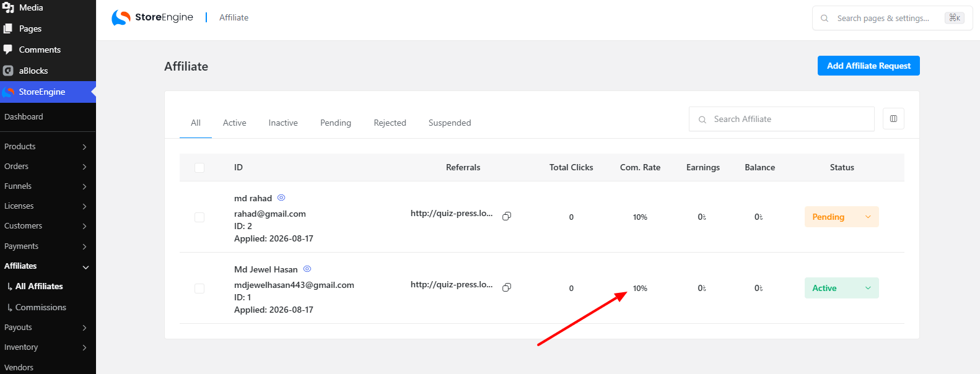Open the Pending status dropdown

click(841, 217)
